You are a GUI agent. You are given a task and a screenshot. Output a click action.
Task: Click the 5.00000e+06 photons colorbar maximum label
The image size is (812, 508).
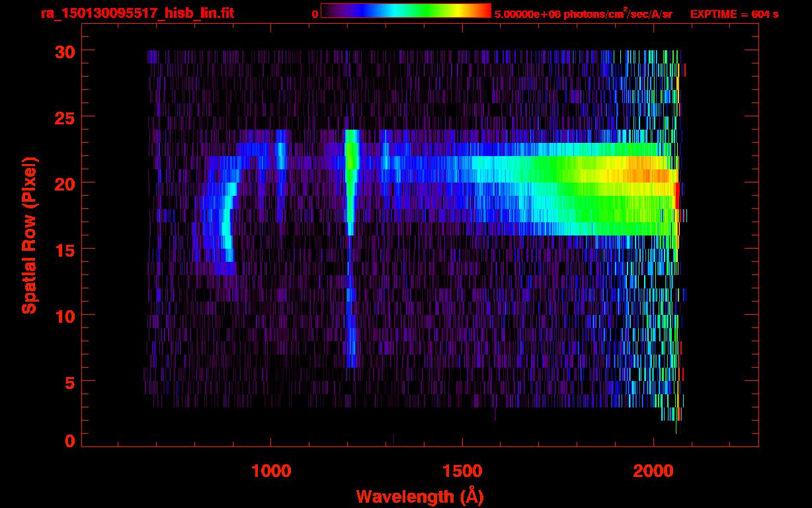pyautogui.click(x=583, y=14)
